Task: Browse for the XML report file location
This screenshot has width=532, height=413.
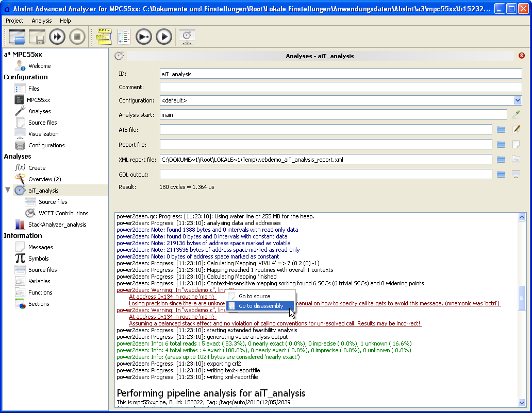Action: tap(501, 159)
